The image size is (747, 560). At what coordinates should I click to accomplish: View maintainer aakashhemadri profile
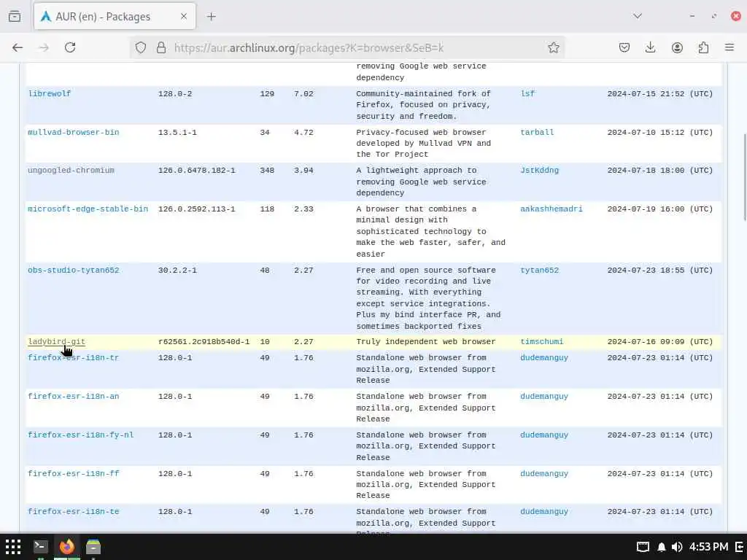click(x=551, y=209)
